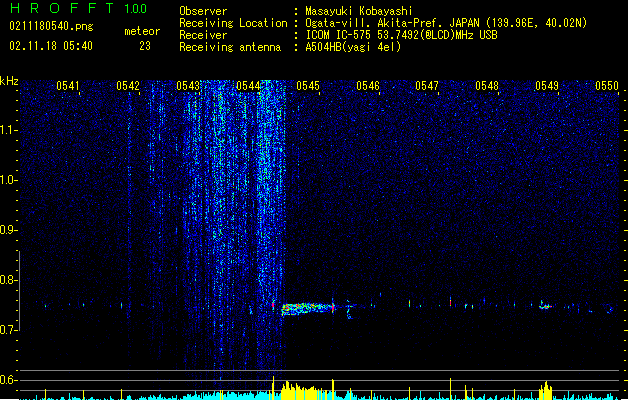
Task: Click the 0542 time marker
Action: (128, 85)
